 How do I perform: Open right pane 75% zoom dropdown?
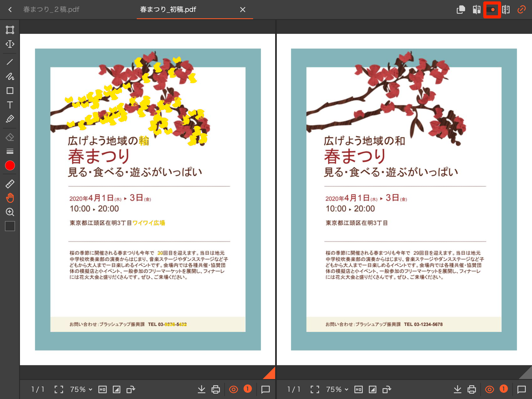(337, 389)
